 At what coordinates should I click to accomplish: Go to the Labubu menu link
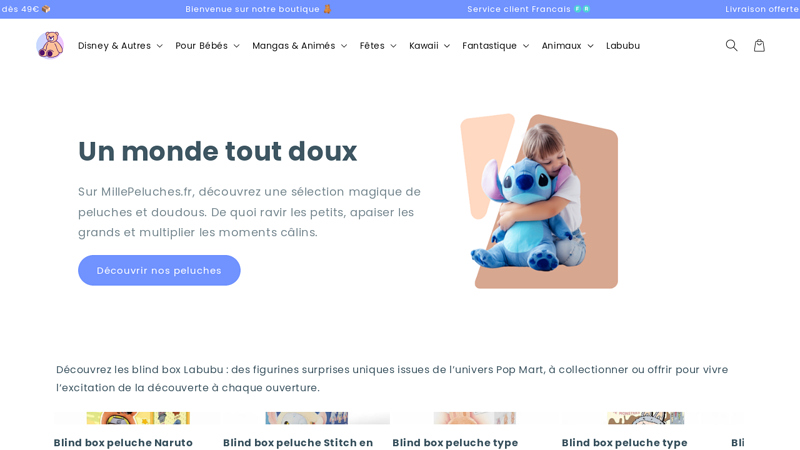(x=623, y=45)
